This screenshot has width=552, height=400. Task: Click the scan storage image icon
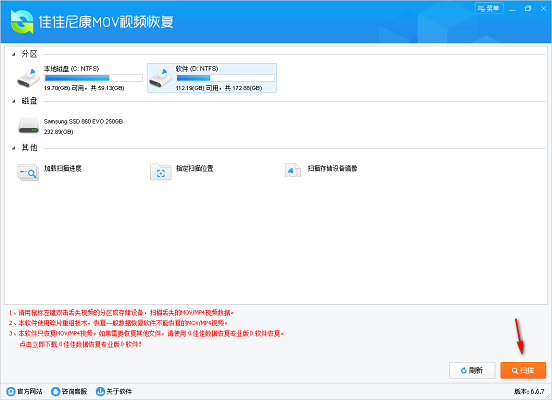coord(293,170)
